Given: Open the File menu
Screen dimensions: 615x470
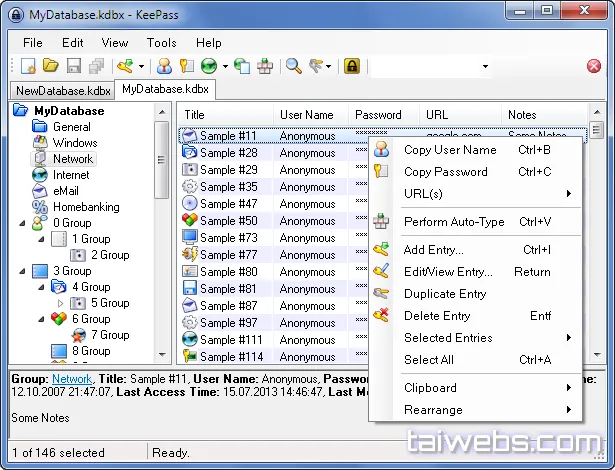Looking at the screenshot, I should pyautogui.click(x=33, y=42).
